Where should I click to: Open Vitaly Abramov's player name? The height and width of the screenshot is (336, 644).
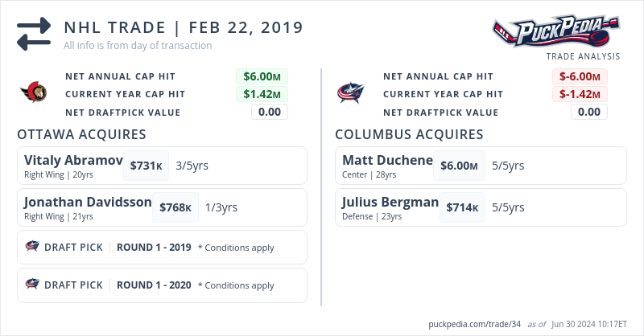[73, 159]
